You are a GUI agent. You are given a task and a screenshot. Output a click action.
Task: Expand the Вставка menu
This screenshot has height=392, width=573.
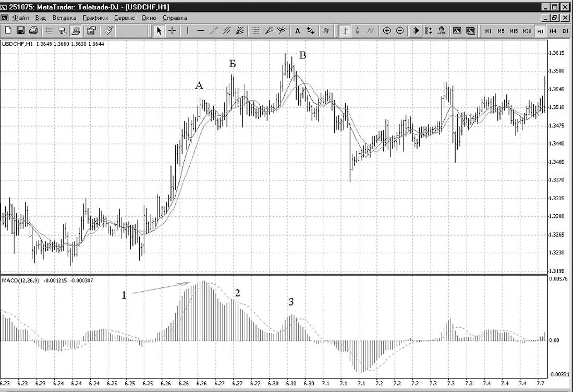[64, 18]
